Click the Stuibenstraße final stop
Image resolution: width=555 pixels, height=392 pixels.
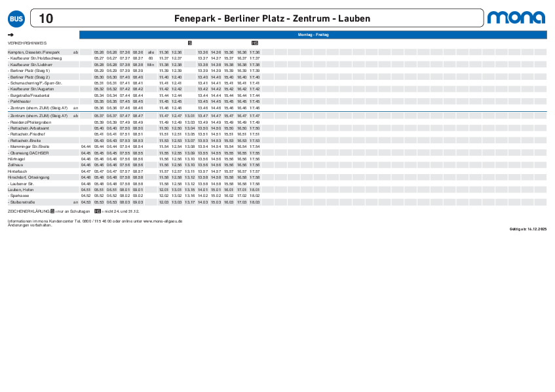point(23,202)
